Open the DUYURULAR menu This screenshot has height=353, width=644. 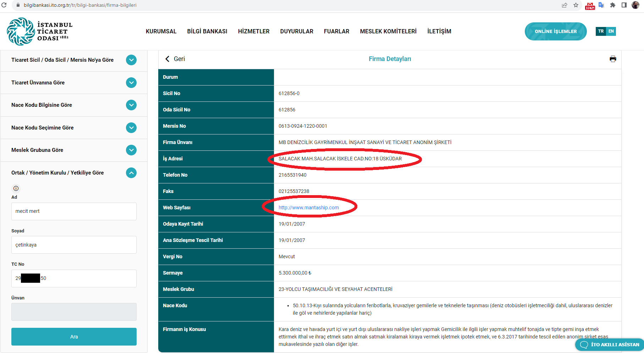pyautogui.click(x=297, y=31)
